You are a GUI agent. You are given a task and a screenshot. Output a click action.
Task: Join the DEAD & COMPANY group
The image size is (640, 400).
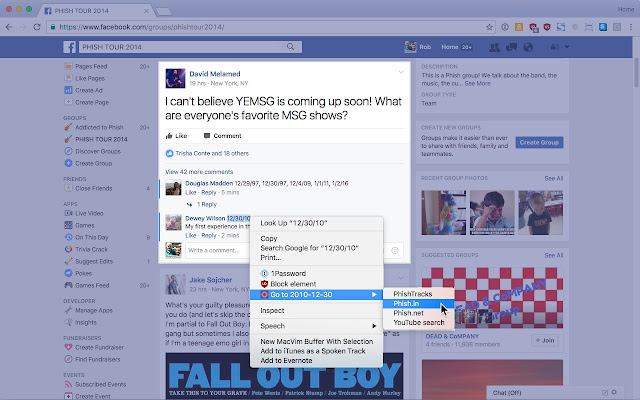[x=544, y=340]
